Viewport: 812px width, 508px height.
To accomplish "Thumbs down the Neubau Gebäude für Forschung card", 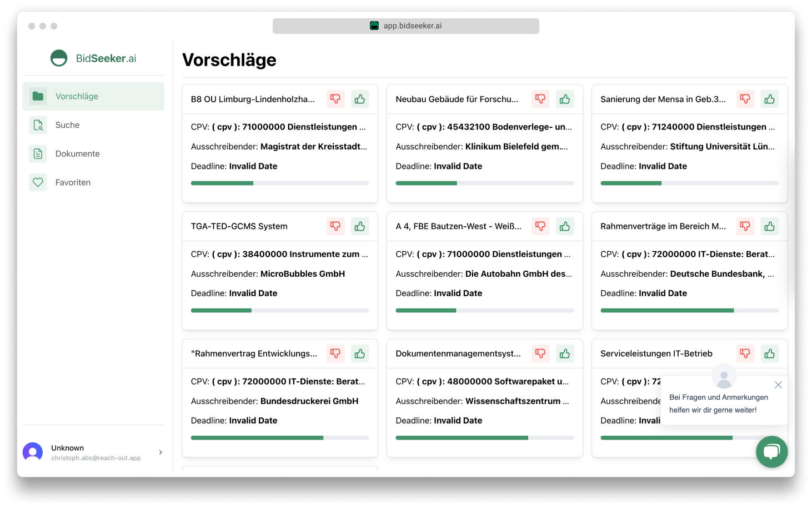I will (x=540, y=99).
